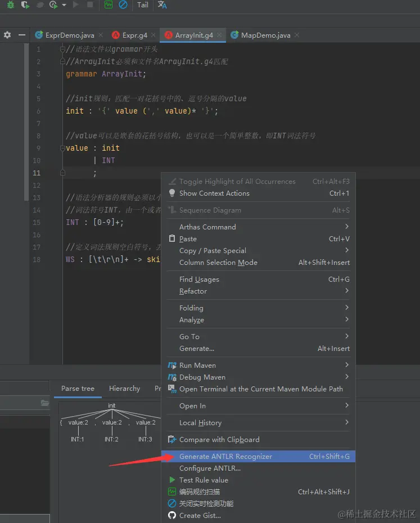Click the Profiler run clock icon
The width and height of the screenshot is (420, 523).
tap(53, 4)
